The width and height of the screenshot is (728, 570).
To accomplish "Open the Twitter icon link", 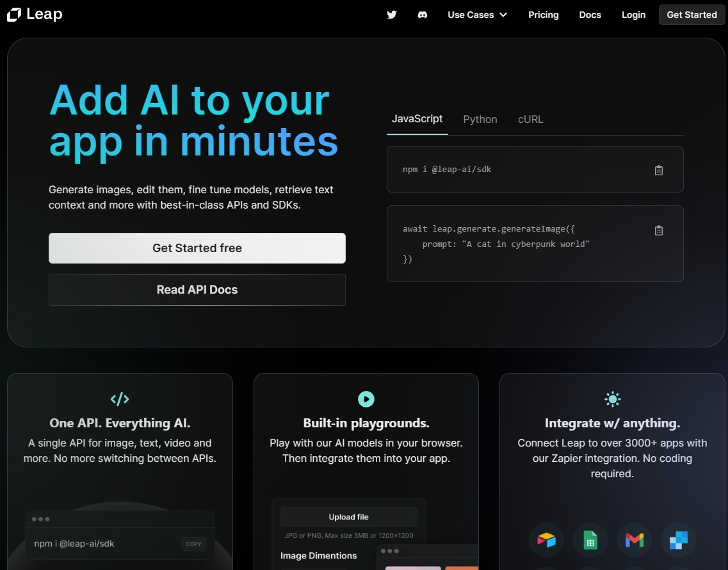I will pyautogui.click(x=392, y=15).
